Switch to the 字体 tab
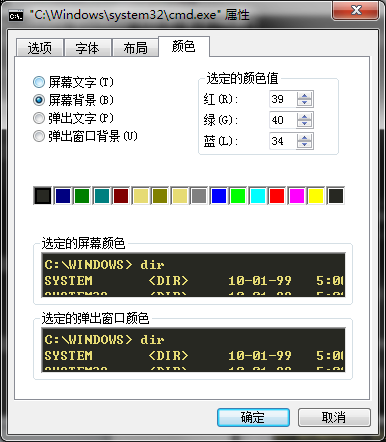386x442 pixels. tap(87, 48)
